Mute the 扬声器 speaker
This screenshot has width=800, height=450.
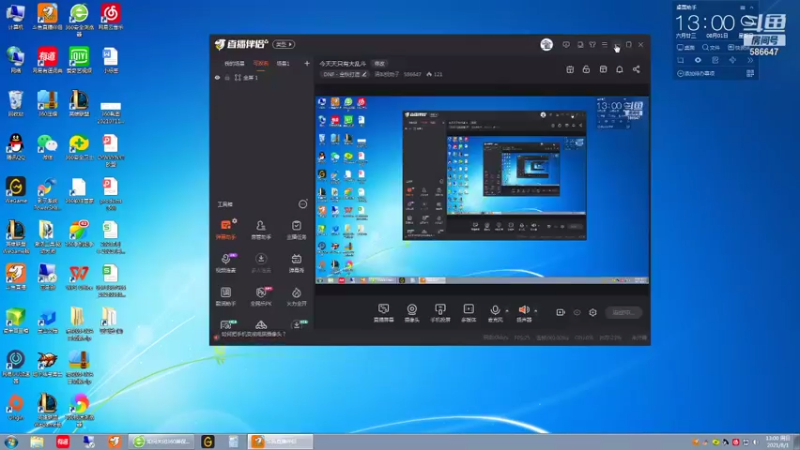coord(523,312)
